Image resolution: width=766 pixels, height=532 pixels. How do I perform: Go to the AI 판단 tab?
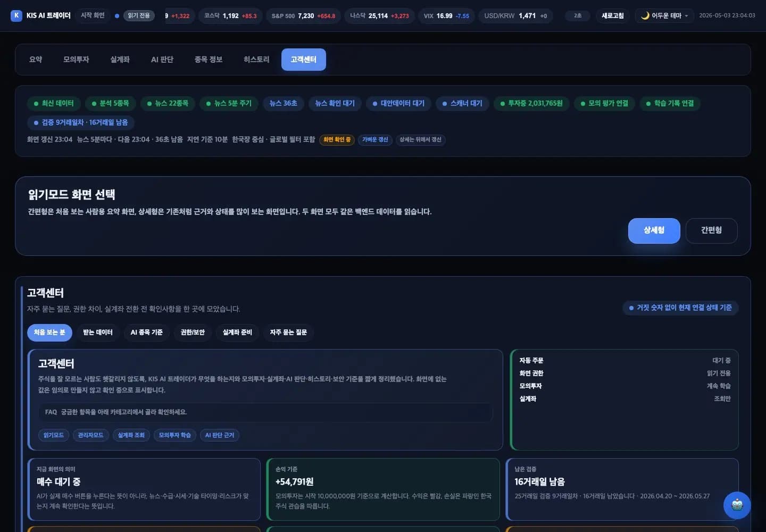point(162,60)
